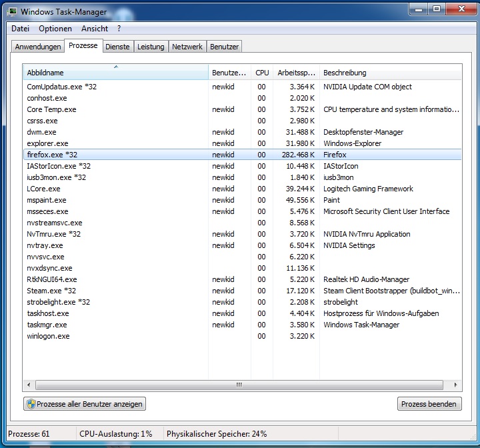Click the Desktopfenster-Manager description

coord(363,132)
